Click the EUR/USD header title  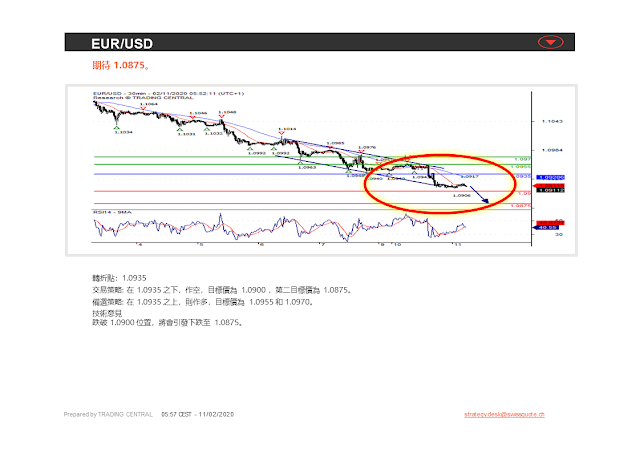tap(122, 44)
